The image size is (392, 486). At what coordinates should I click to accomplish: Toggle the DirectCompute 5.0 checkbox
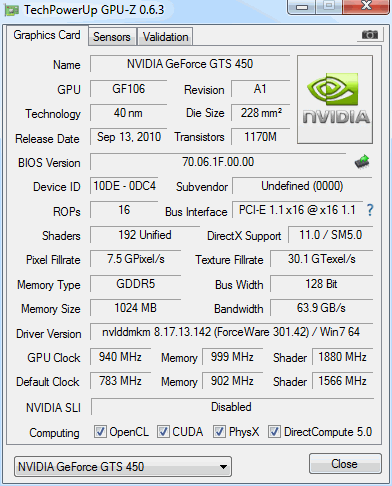coord(274,432)
